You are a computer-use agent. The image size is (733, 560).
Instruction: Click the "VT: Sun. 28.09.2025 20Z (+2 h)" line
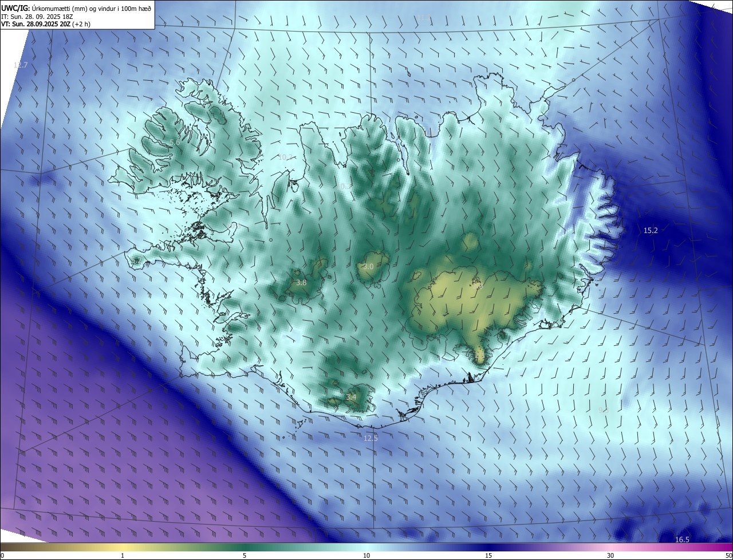[46, 24]
